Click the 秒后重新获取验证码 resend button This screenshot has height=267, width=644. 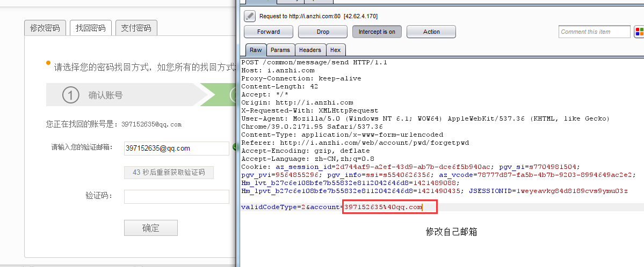169,173
